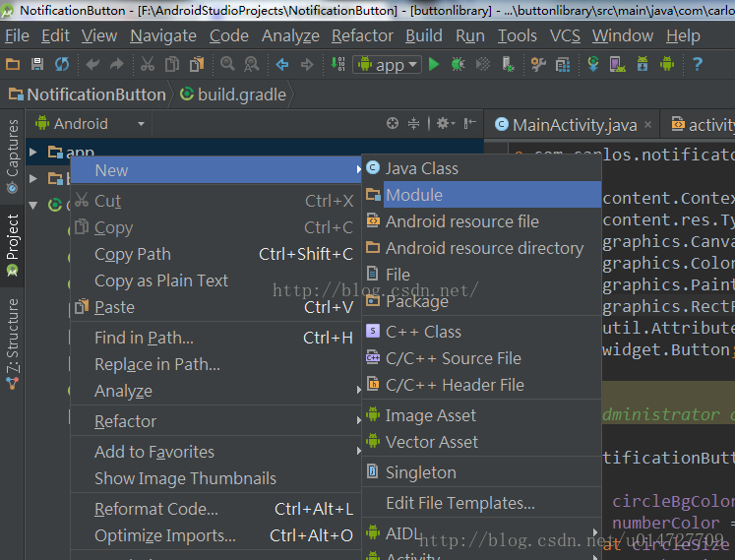735x560 pixels.
Task: Expand the Refactor submenu arrow
Action: [x=358, y=420]
